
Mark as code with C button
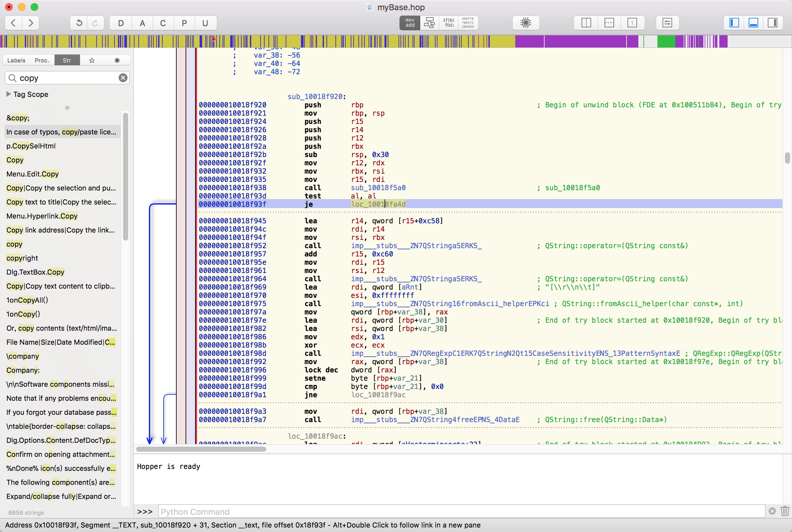[x=163, y=23]
